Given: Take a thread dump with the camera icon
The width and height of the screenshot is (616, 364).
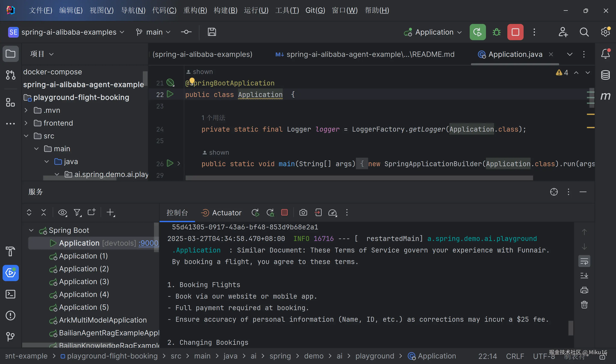Looking at the screenshot, I should pos(303,212).
